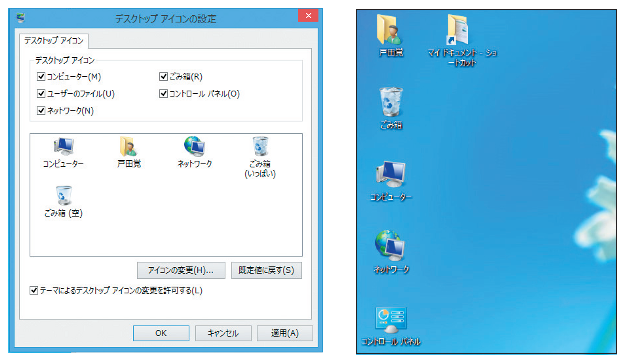Select the 戸田覚 user folder icon in dialog preview
Viewport: 625px width, 362px height.
(129, 152)
